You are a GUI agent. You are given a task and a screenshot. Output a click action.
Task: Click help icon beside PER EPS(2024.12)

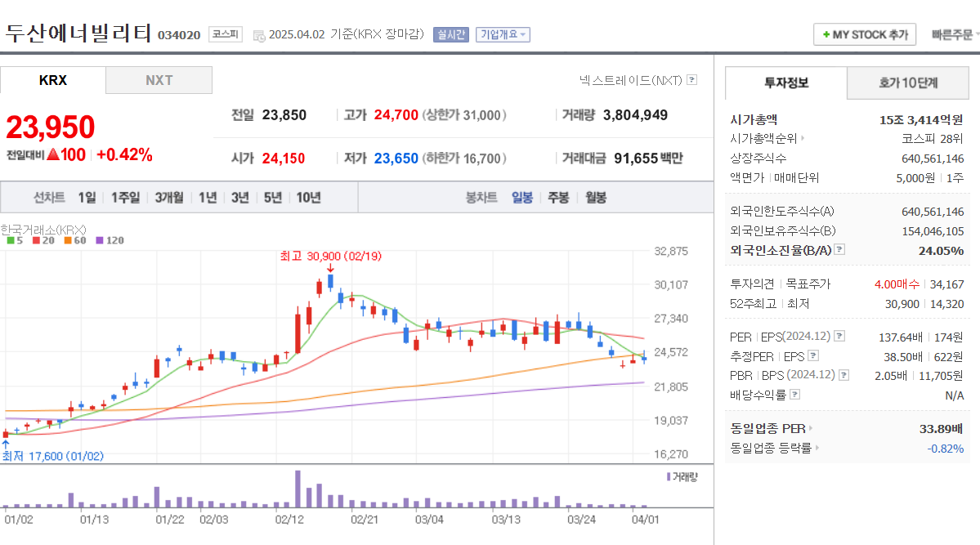(839, 337)
